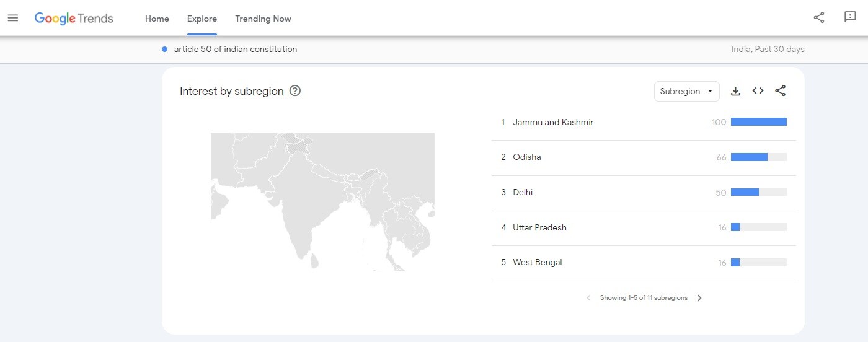Viewport: 868px width, 342px height.
Task: Open the send feedback icon
Action: [850, 17]
